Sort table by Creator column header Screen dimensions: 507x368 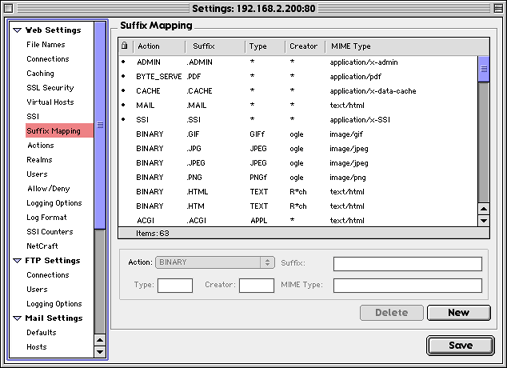[x=305, y=46]
